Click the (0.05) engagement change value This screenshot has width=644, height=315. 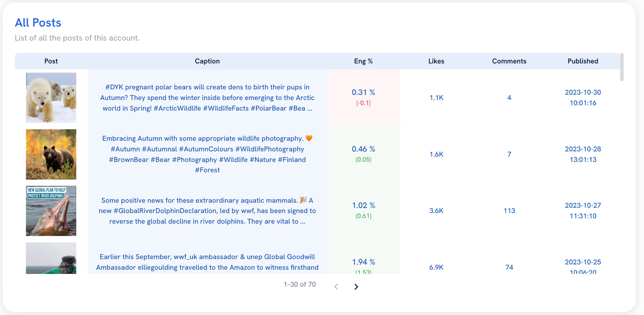[x=363, y=160]
